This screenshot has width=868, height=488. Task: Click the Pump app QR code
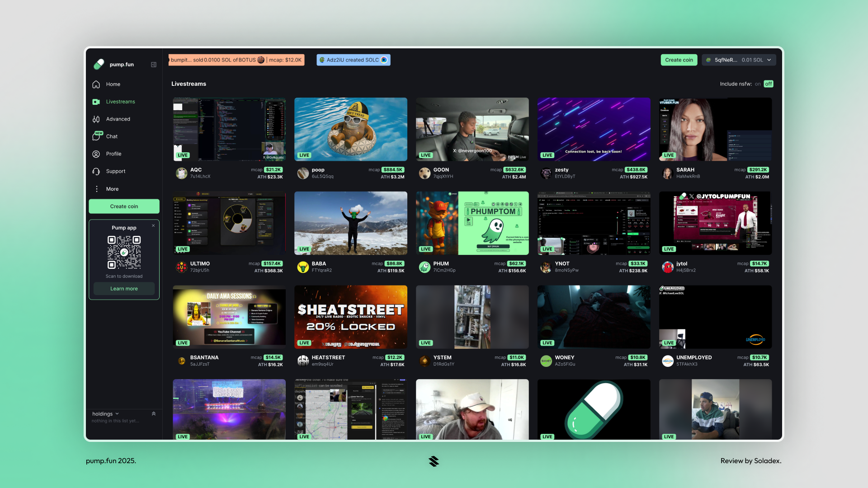(x=124, y=252)
